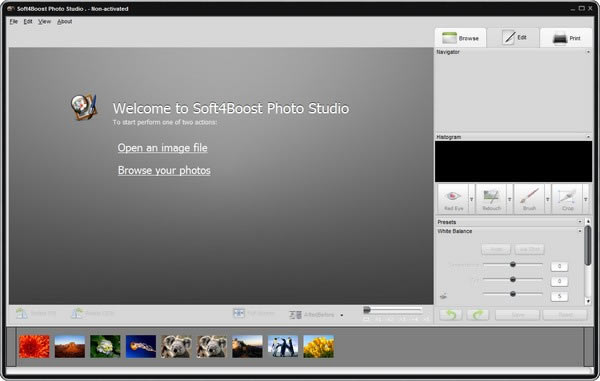The image size is (600, 381).
Task: Open Crop tool options arrow
Action: pos(585,199)
